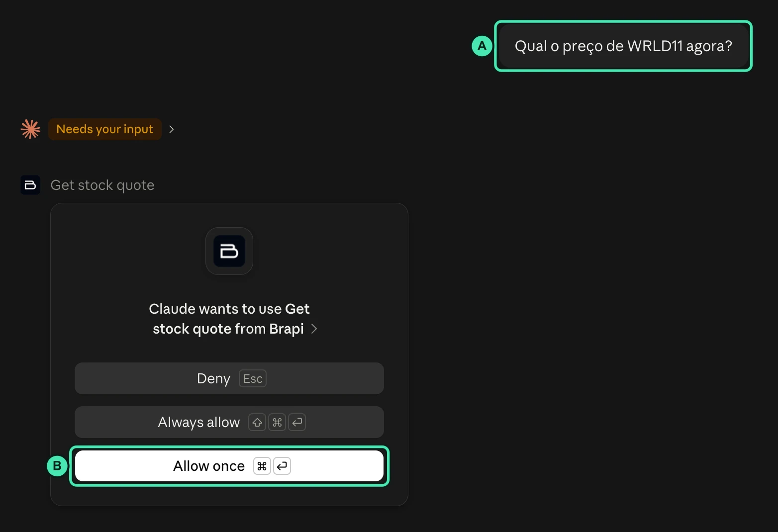This screenshot has height=532, width=778.
Task: Click the Command key icon in Always allow
Action: (x=277, y=422)
